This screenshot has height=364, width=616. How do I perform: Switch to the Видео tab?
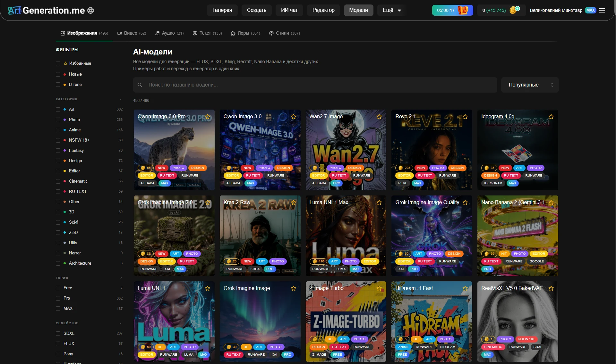point(132,33)
